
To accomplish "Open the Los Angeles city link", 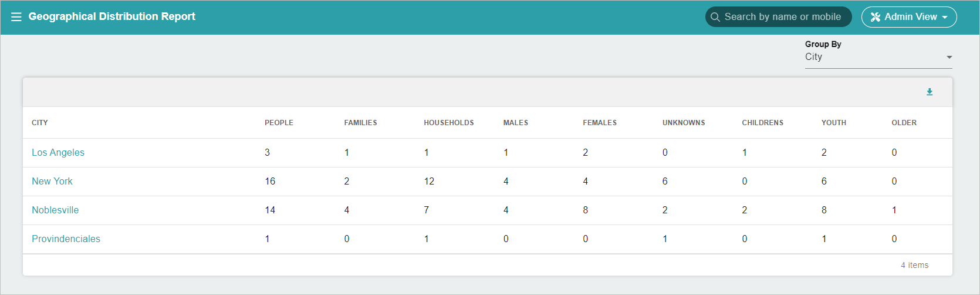I will tap(58, 152).
